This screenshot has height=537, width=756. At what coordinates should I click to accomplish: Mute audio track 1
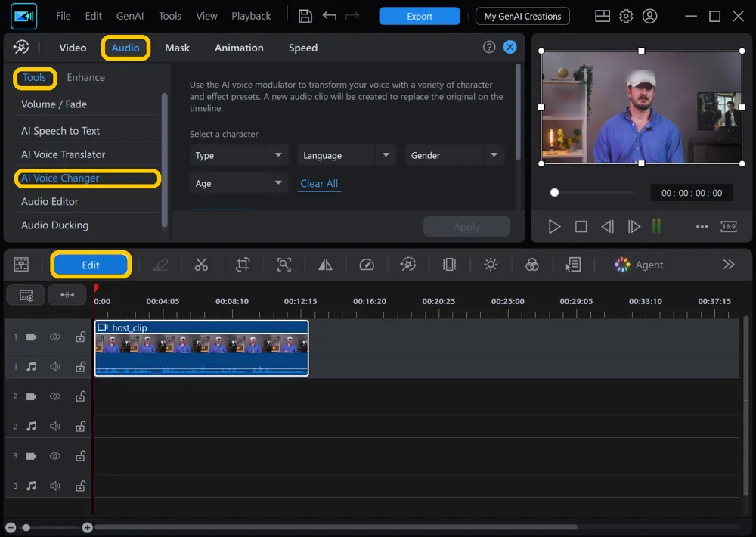(x=55, y=367)
